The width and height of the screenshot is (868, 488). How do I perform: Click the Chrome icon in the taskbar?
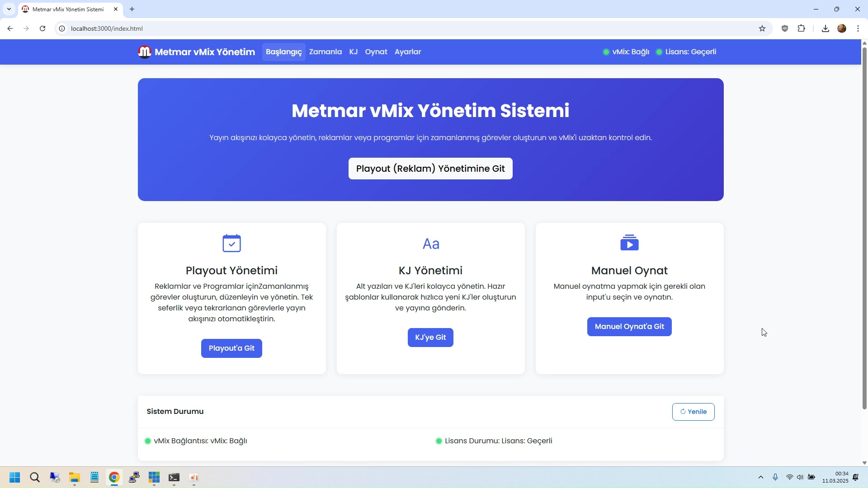click(x=114, y=478)
